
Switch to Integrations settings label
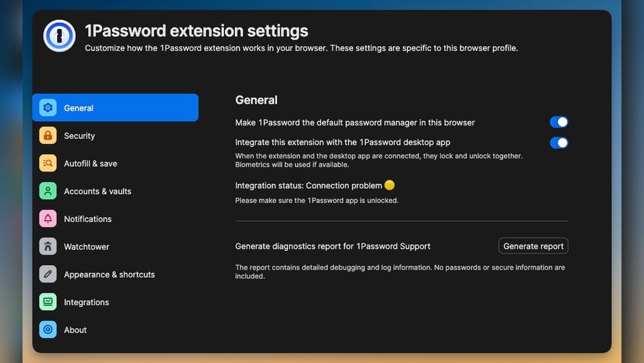[86, 302]
